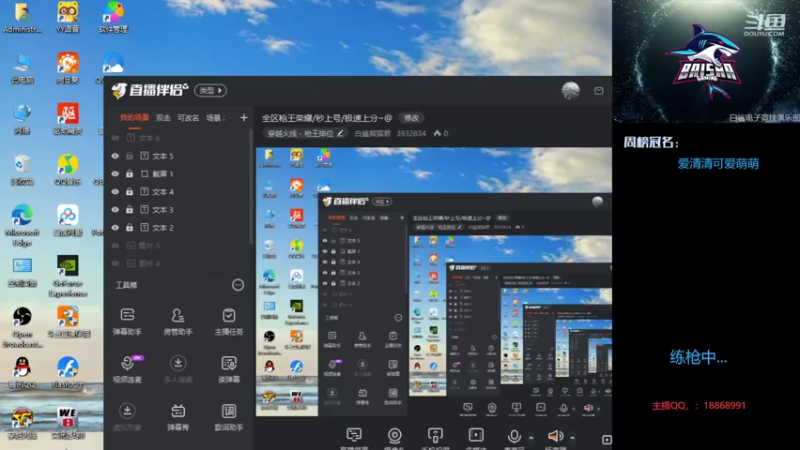Hide the 文本 4 layer via eye icon
Image resolution: width=800 pixels, height=450 pixels.
pyautogui.click(x=115, y=192)
